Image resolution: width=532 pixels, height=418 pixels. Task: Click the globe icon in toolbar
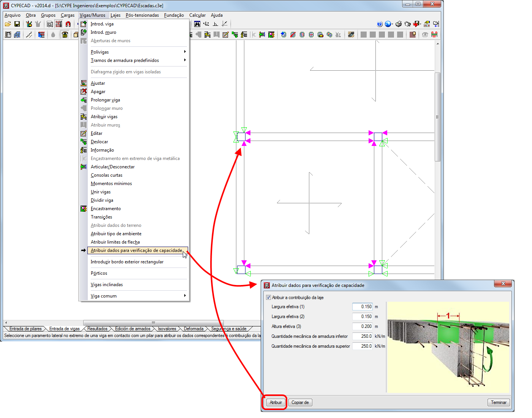388,24
